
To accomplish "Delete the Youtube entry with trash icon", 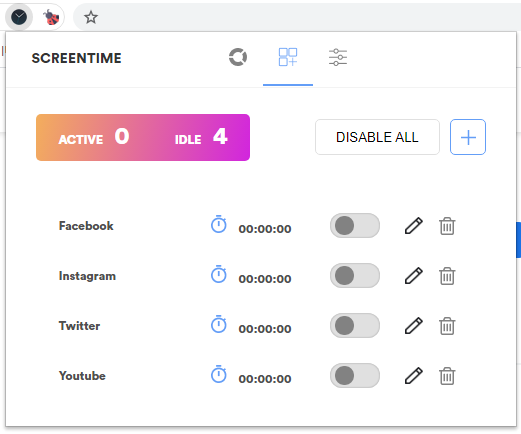I will (x=447, y=376).
